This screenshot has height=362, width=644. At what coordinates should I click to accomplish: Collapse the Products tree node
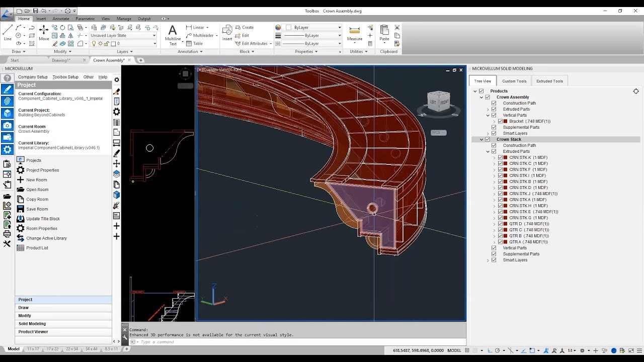tap(475, 91)
